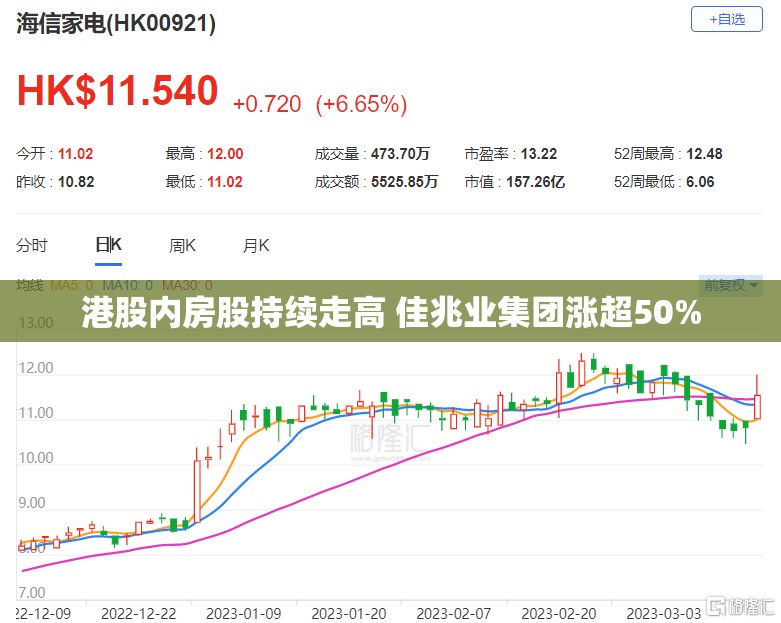Click the 最低 value 11.02
This screenshot has width=781, height=623.
[225, 181]
